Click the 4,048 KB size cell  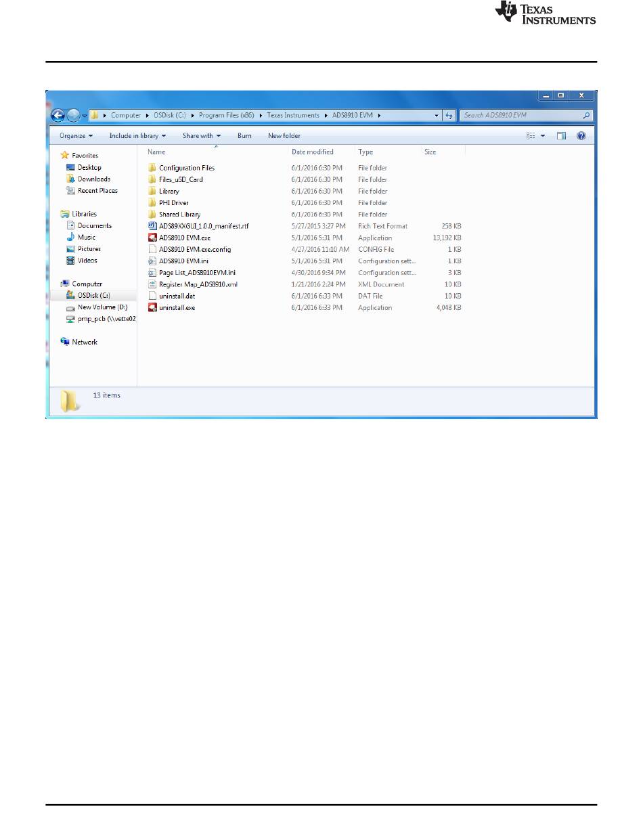(449, 307)
